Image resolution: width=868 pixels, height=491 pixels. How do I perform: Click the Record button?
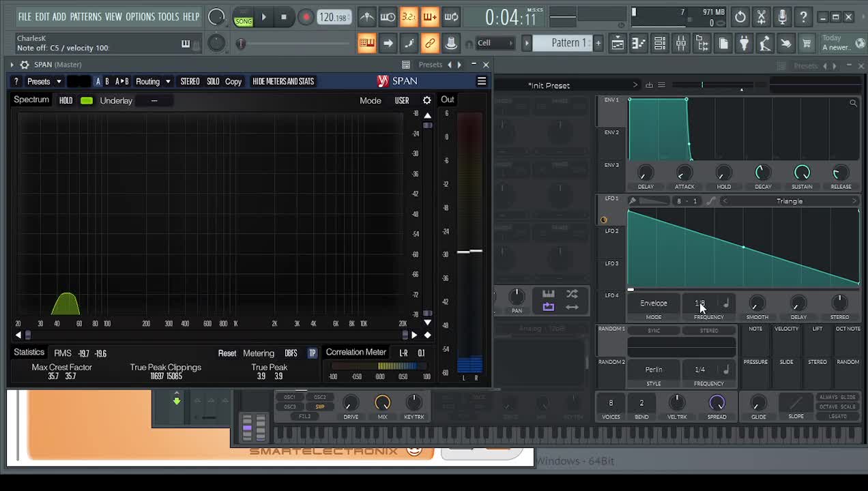pos(306,17)
